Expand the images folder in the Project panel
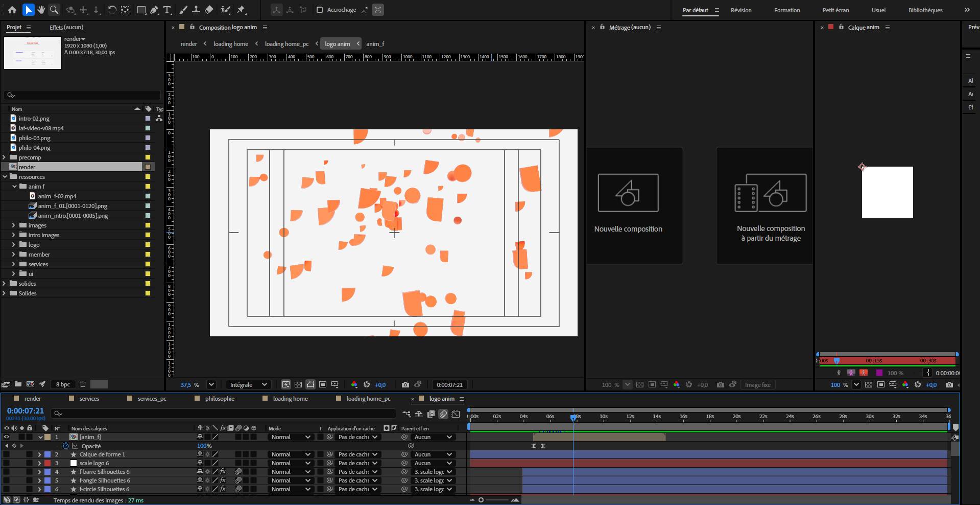 point(13,225)
